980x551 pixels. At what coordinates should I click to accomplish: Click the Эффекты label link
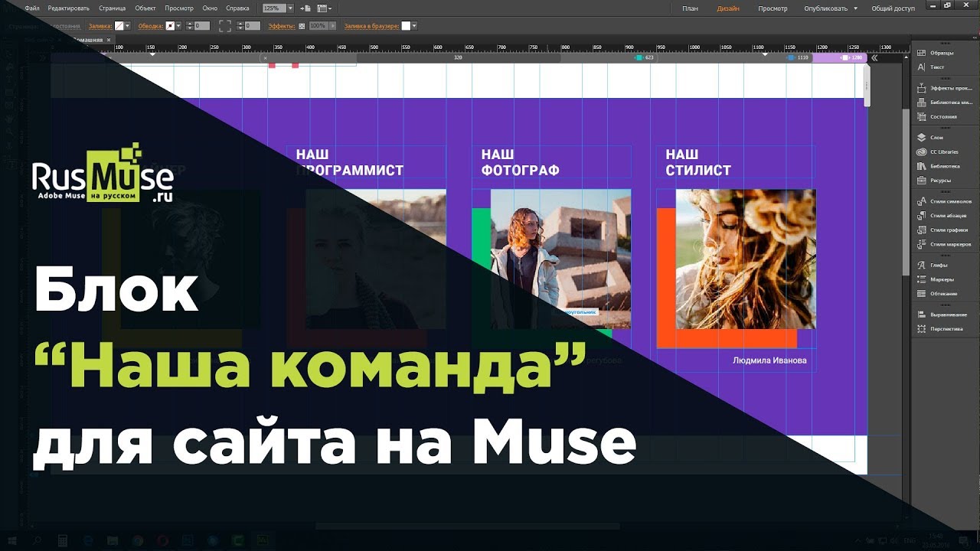[281, 25]
